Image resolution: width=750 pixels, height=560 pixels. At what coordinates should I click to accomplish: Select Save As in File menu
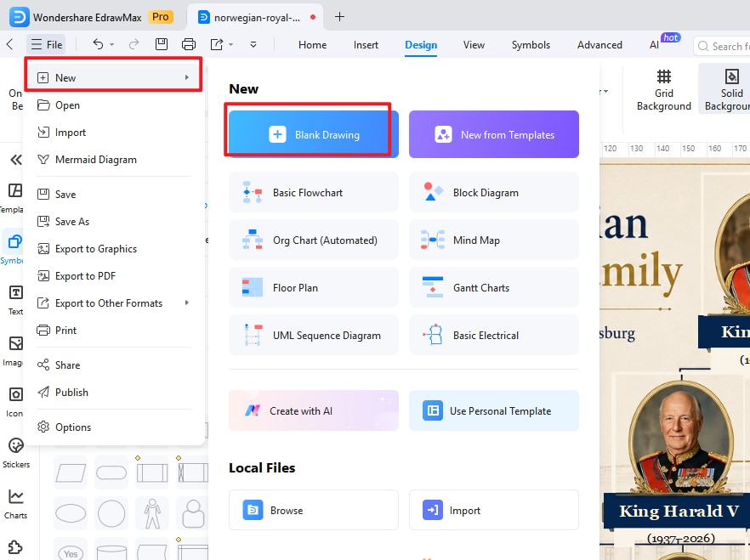click(114, 221)
